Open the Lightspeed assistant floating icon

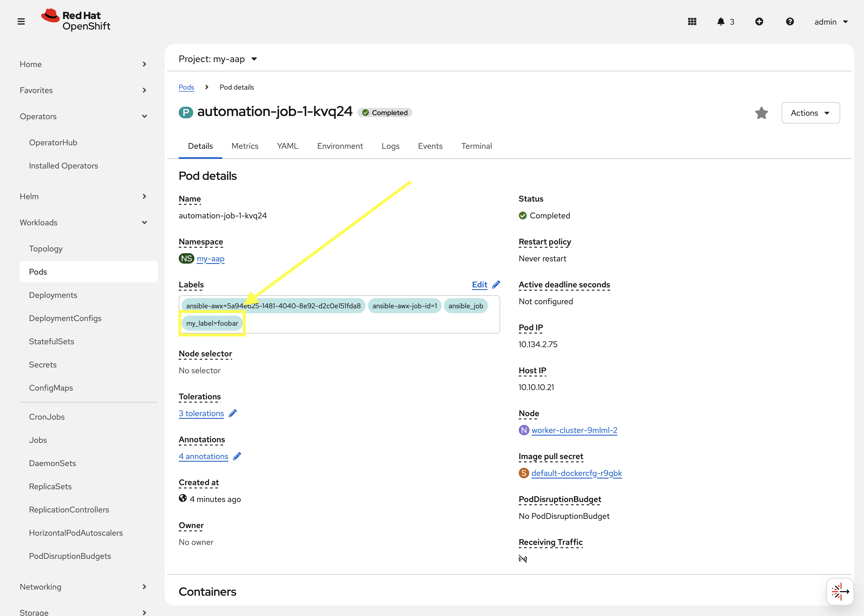(x=840, y=591)
